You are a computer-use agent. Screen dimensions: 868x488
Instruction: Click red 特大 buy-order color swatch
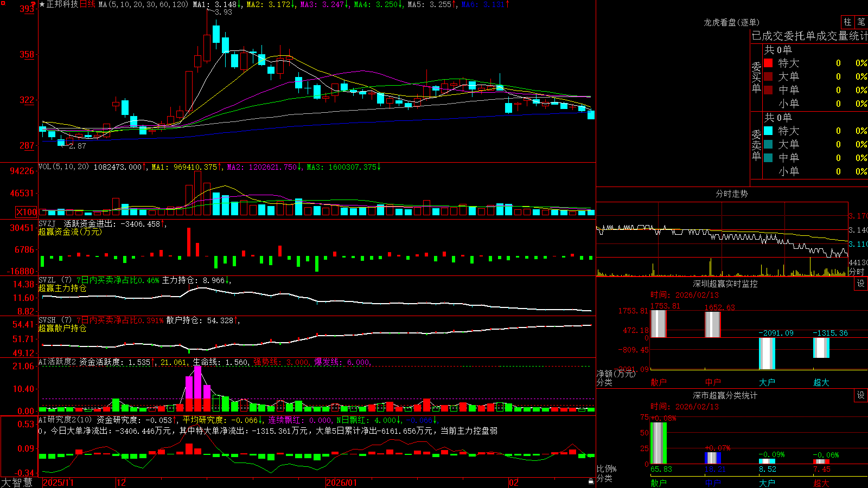[x=768, y=63]
